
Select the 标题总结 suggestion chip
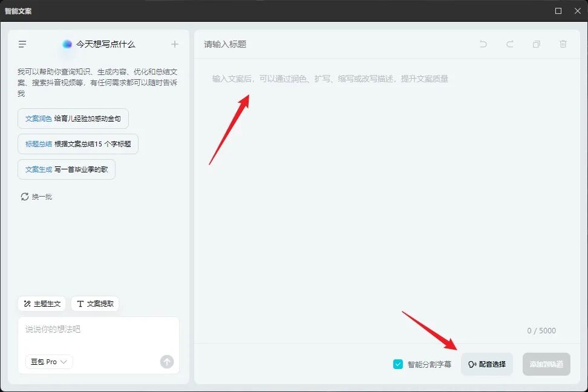pyautogui.click(x=77, y=143)
